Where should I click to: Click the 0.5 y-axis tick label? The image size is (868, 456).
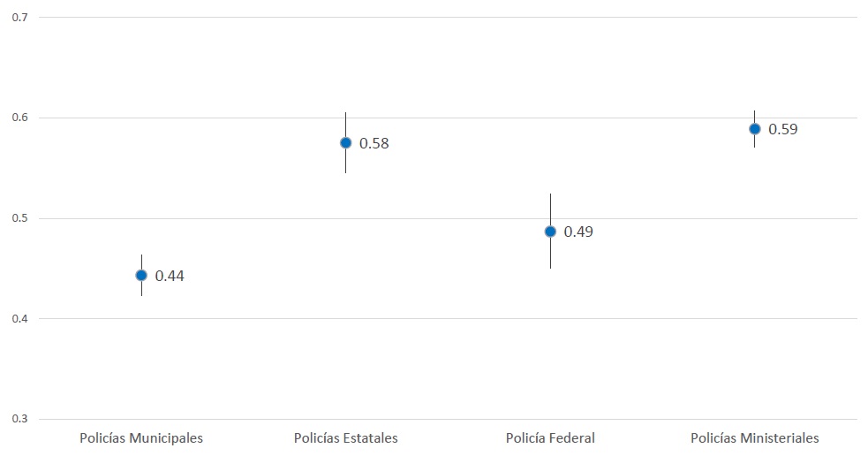tap(19, 218)
